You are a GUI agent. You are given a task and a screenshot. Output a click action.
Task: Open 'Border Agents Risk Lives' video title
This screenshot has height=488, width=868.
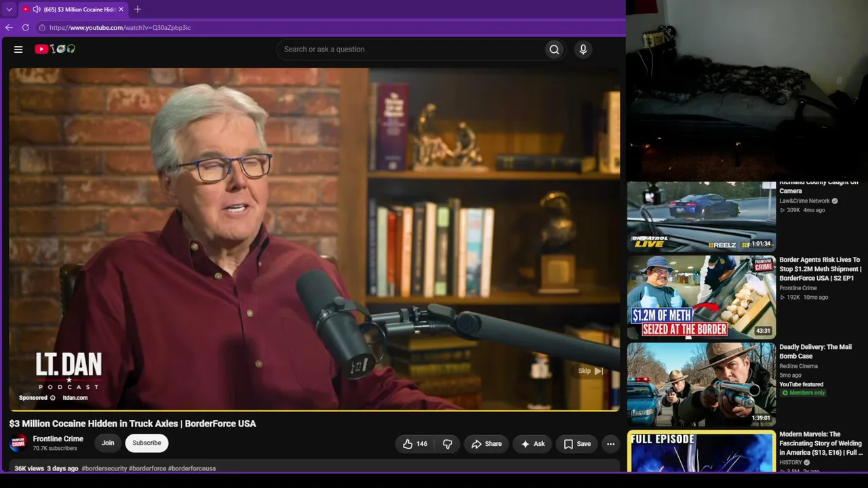coord(821,269)
